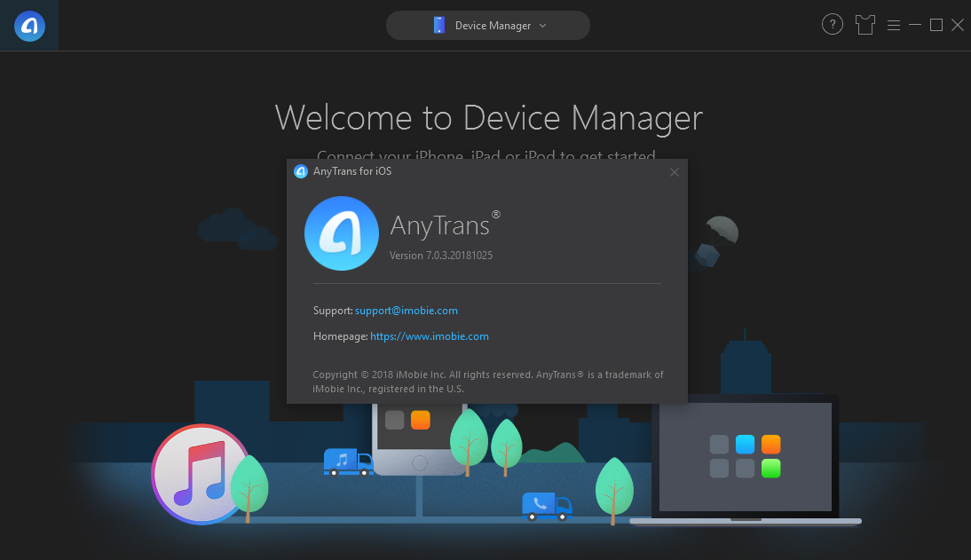Open the skin T-shirt icon

pos(865,25)
